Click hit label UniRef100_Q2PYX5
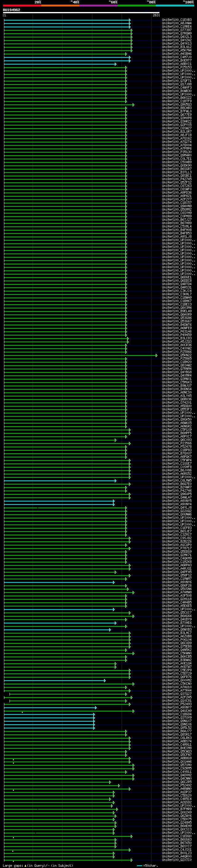The height and width of the screenshot is (868, 197). coord(177,125)
